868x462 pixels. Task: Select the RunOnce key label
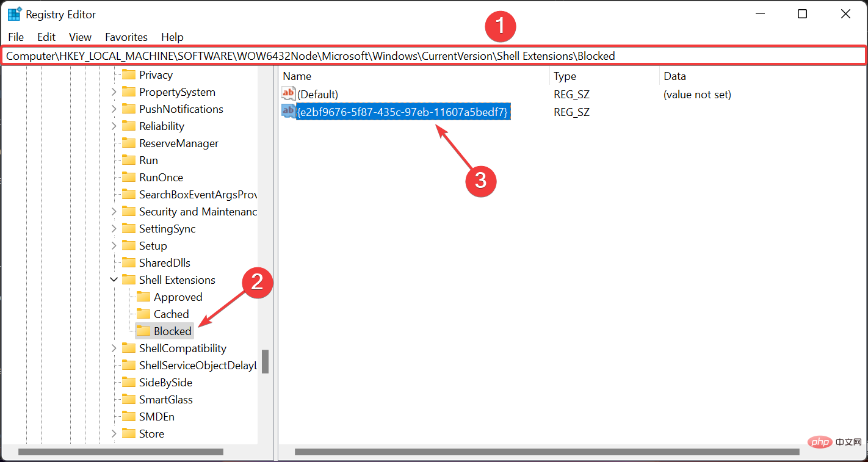[161, 178]
